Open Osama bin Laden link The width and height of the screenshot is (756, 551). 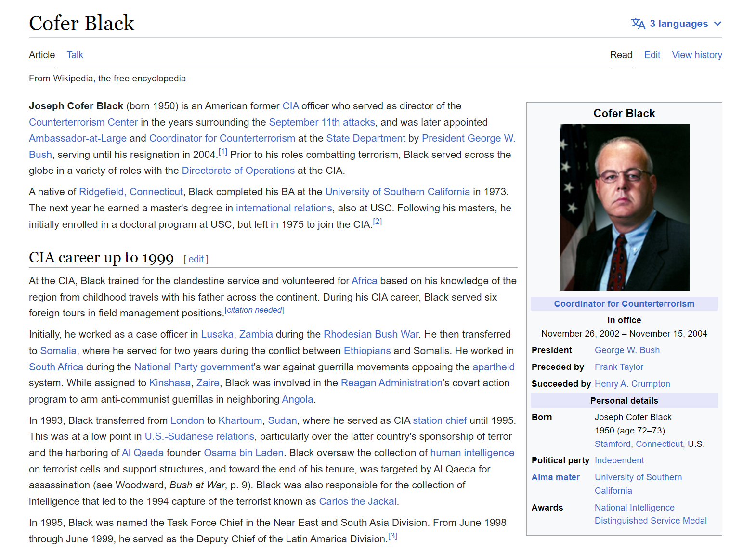tap(244, 453)
